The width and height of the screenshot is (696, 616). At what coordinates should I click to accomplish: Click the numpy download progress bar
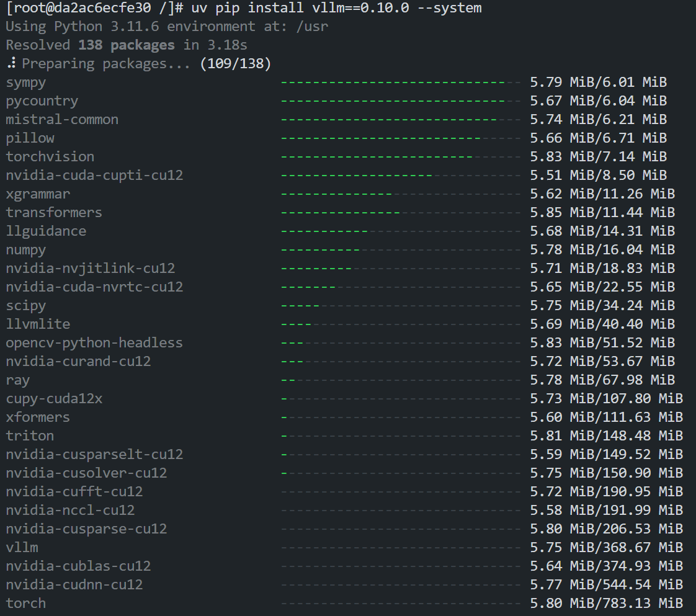click(401, 250)
